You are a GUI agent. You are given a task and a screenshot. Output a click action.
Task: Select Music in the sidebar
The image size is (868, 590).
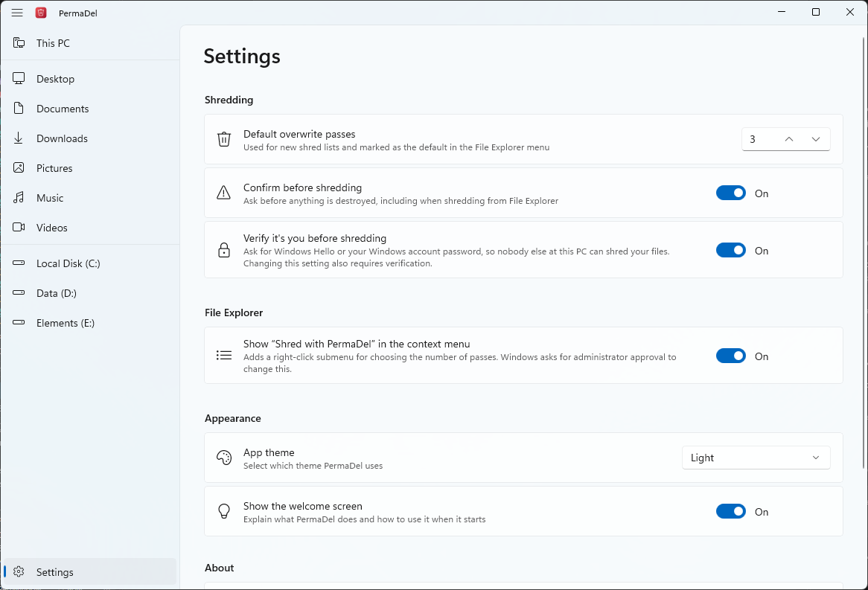coord(90,198)
